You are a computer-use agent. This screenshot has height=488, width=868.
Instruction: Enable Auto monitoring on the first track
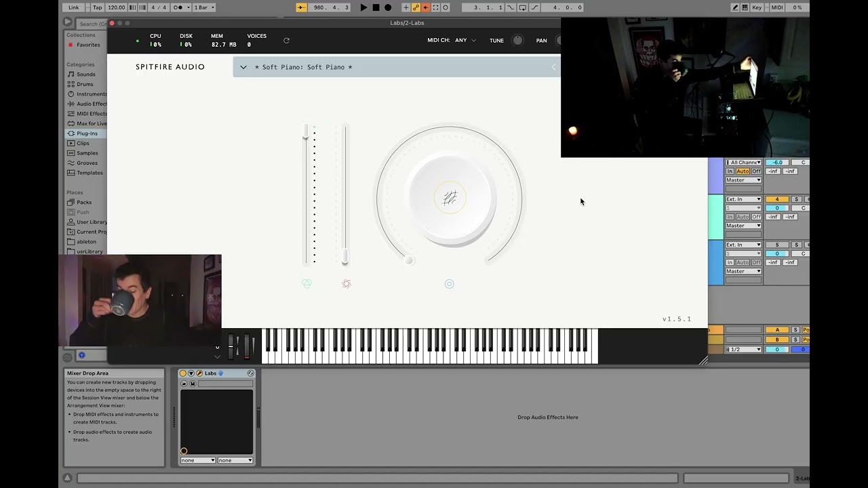pyautogui.click(x=743, y=171)
